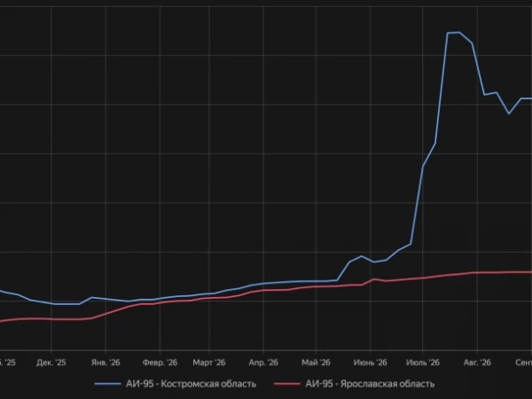Click the Апр. '26 axis label
The image size is (532, 399).
[263, 363]
